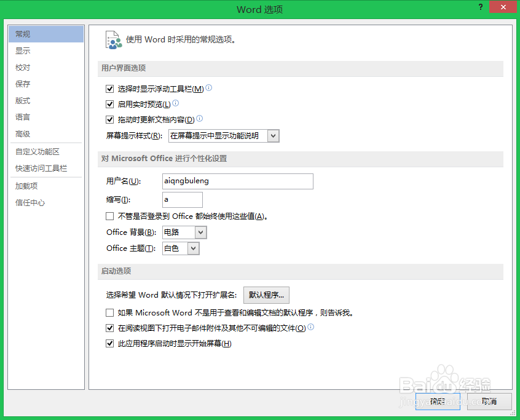Go to 快速访问工具栏 settings

pos(46,168)
